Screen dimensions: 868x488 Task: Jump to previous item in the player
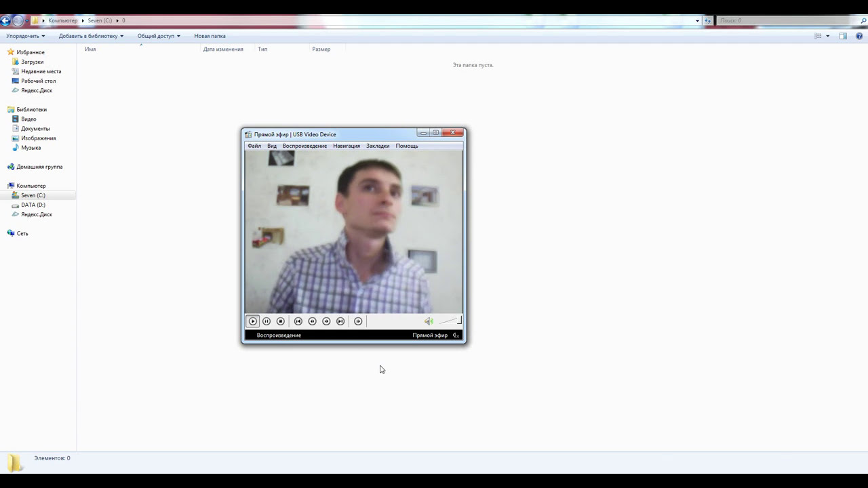pos(298,321)
